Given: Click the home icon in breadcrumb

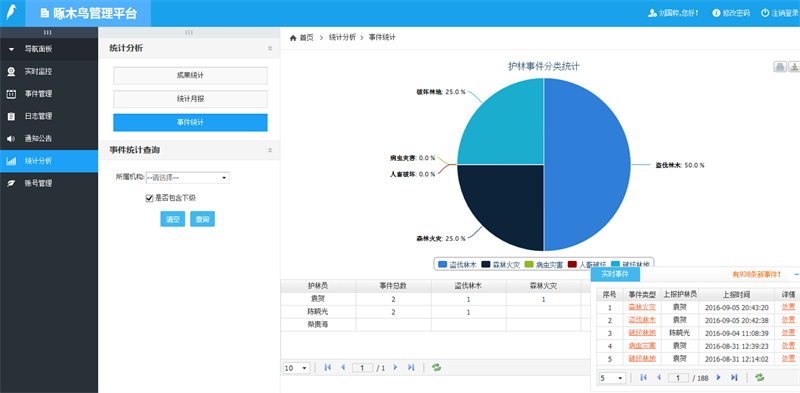Looking at the screenshot, I should pos(293,38).
